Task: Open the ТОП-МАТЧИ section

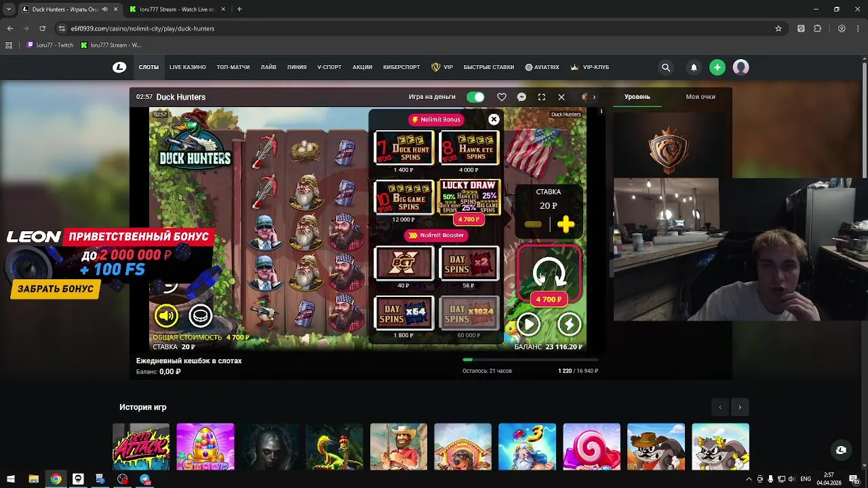Action: pyautogui.click(x=233, y=67)
